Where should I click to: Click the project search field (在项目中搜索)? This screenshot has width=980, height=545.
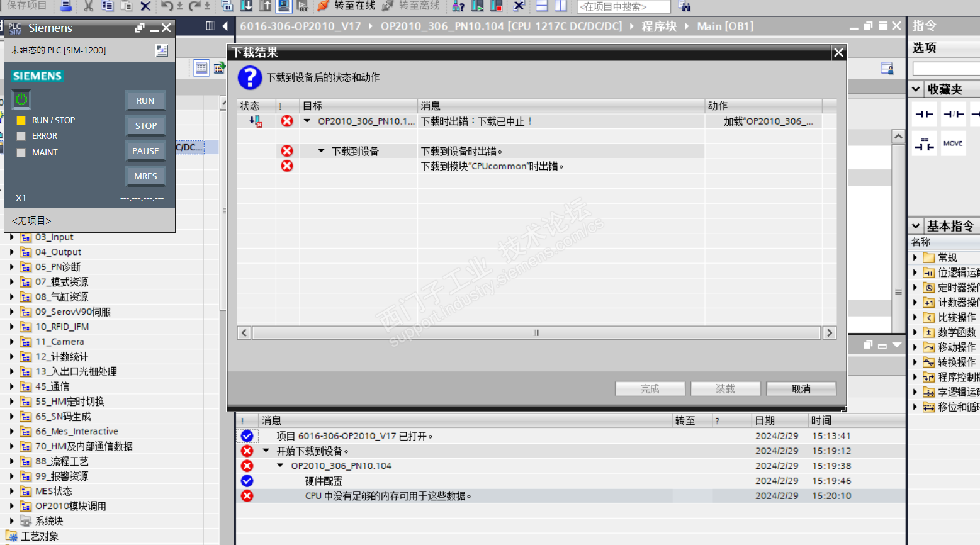tap(623, 7)
